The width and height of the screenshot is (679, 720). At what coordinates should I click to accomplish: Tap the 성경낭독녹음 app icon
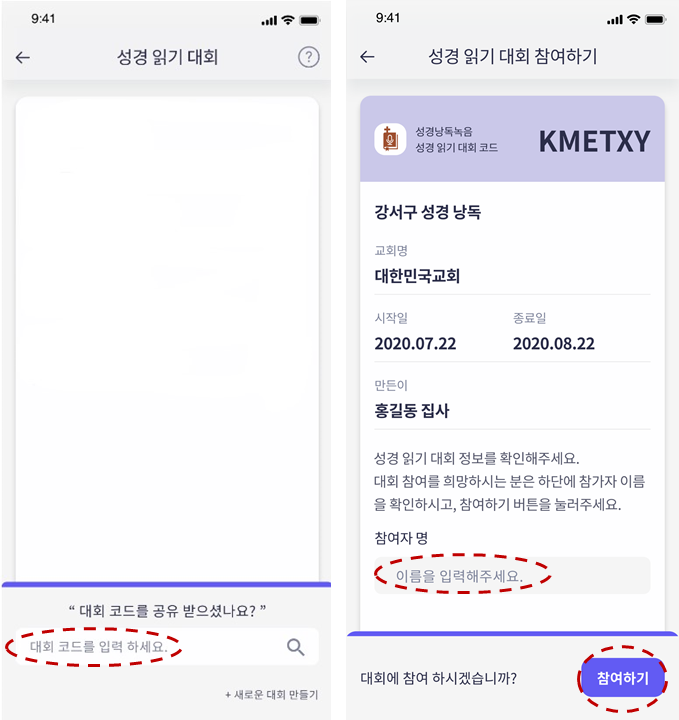390,139
